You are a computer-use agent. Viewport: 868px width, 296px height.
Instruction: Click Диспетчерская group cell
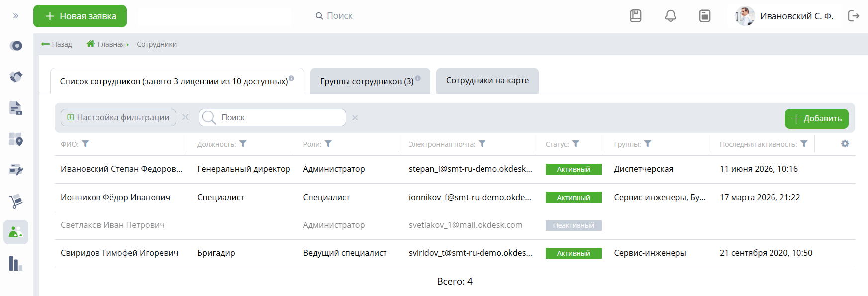644,169
